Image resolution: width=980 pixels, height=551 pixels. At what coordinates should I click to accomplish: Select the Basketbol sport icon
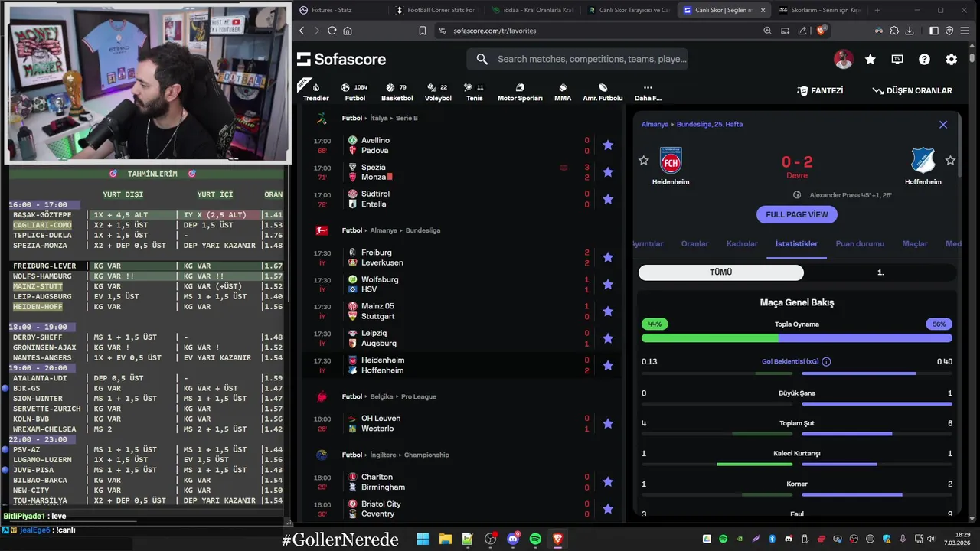point(397,92)
